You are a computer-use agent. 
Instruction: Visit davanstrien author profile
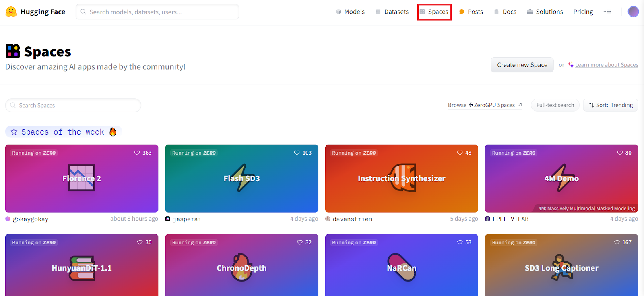click(x=352, y=219)
